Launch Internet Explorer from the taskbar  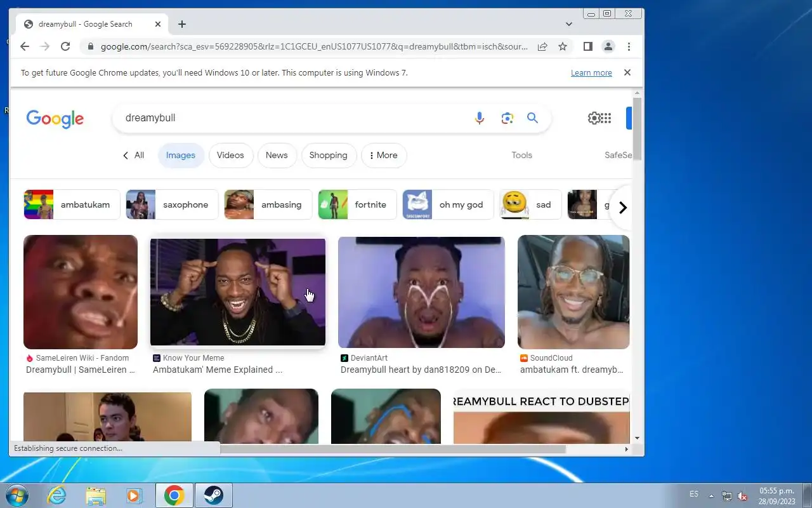click(x=57, y=495)
